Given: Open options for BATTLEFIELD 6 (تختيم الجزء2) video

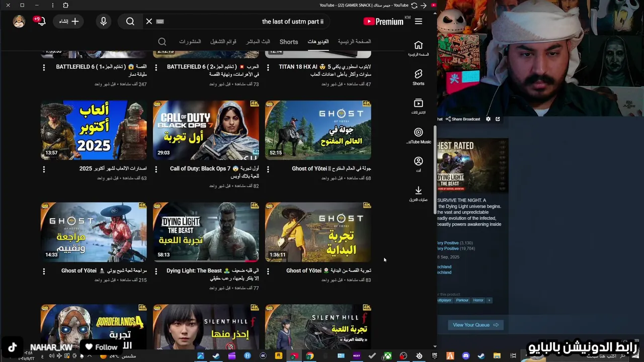Looking at the screenshot, I should tap(156, 67).
